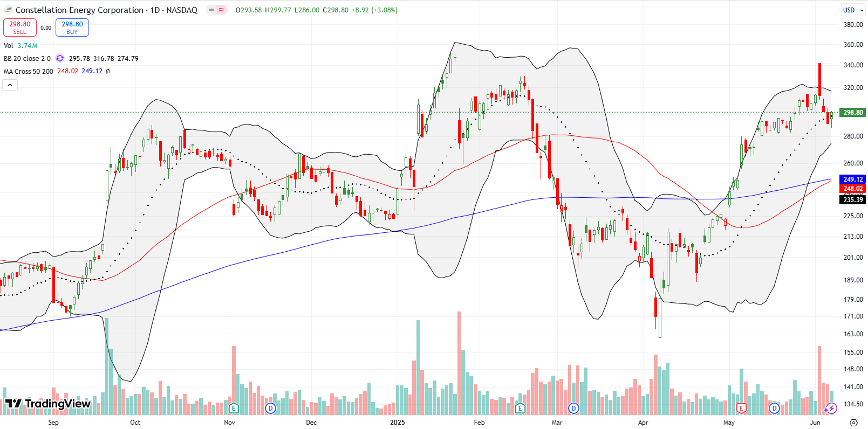This screenshot has height=429, width=868.
Task: Select the BB 20 close 2 0 legend
Action: click(x=27, y=58)
